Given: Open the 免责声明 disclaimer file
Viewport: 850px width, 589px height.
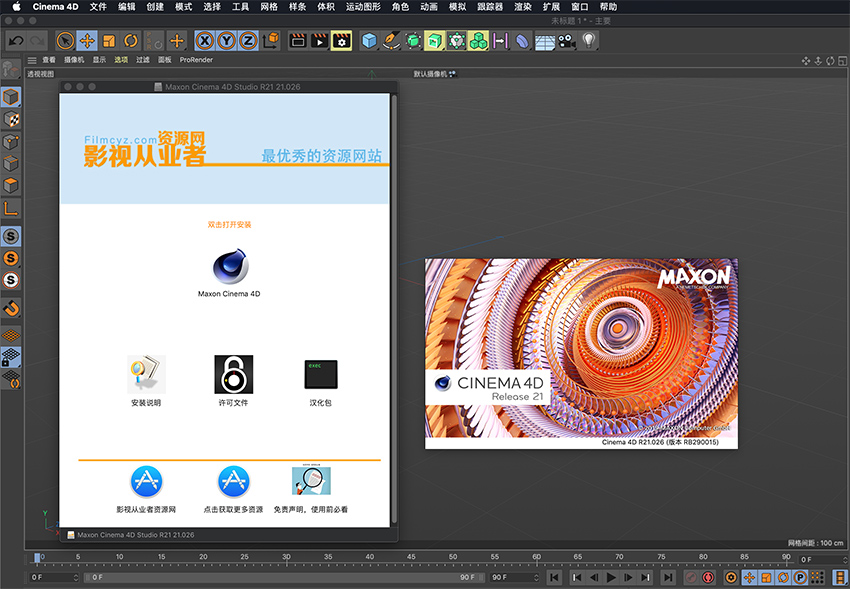Looking at the screenshot, I should click(x=311, y=481).
